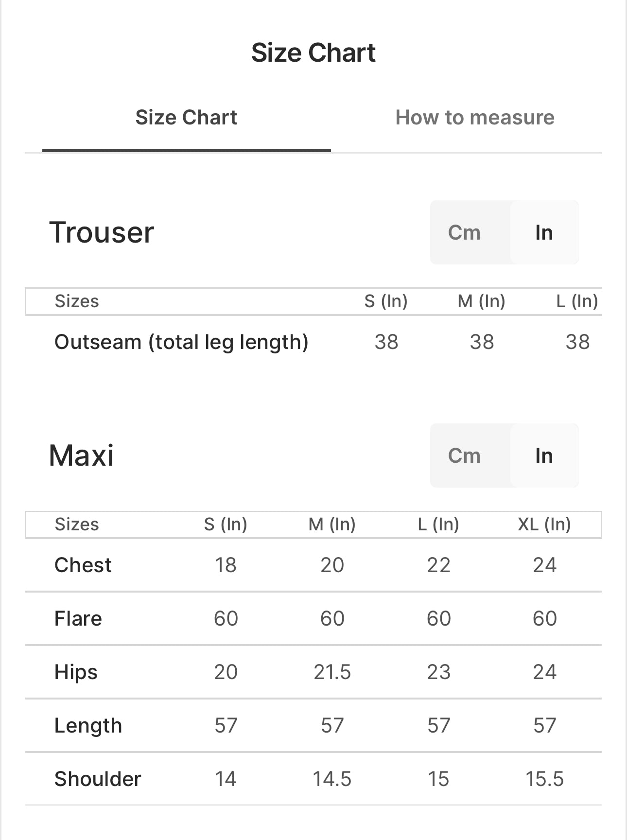The height and width of the screenshot is (840, 627).
Task: Click the XL shoulder value 15.5
Action: click(x=544, y=779)
